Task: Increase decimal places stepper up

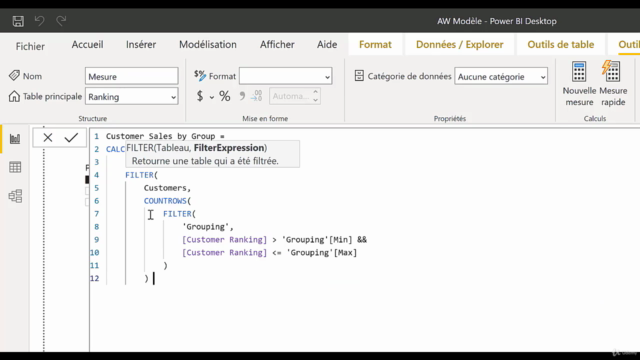Action: (x=315, y=92)
